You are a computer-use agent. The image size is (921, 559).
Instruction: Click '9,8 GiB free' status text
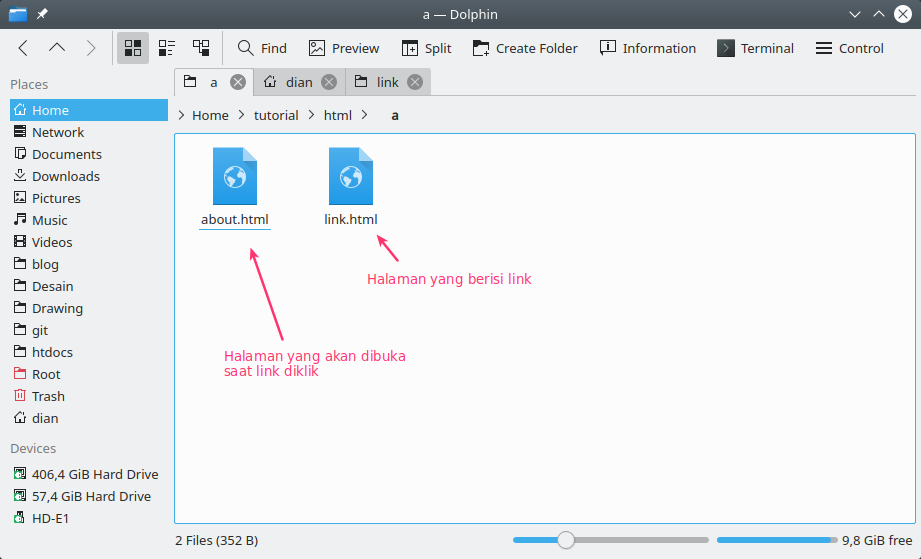click(x=878, y=540)
